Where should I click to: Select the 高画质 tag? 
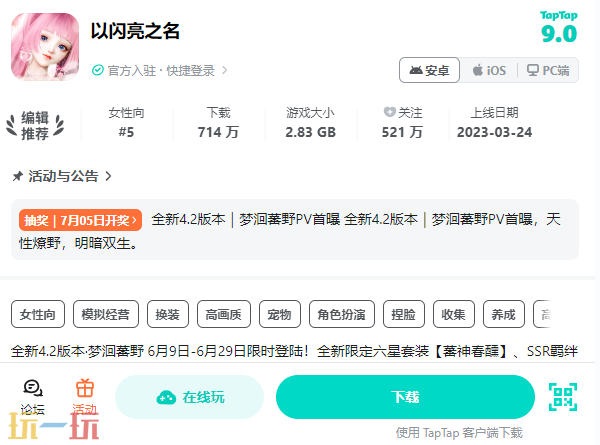pyautogui.click(x=224, y=314)
